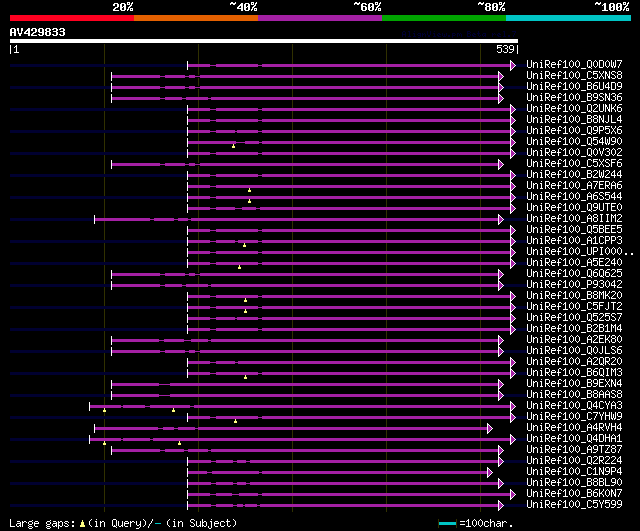Click the cyan 100char scale bar in legend
Screen dimensions: 640x531
(447, 523)
